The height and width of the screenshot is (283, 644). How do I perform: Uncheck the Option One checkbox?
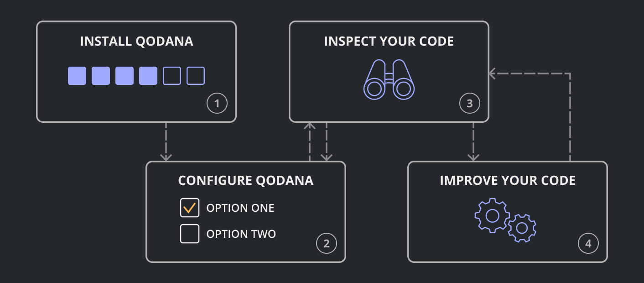pos(190,208)
